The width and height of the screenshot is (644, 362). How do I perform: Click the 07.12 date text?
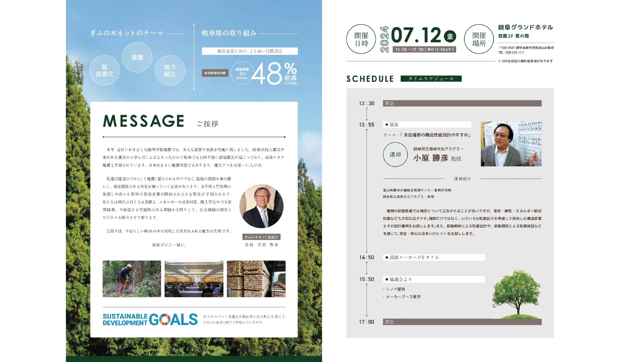[x=416, y=35]
